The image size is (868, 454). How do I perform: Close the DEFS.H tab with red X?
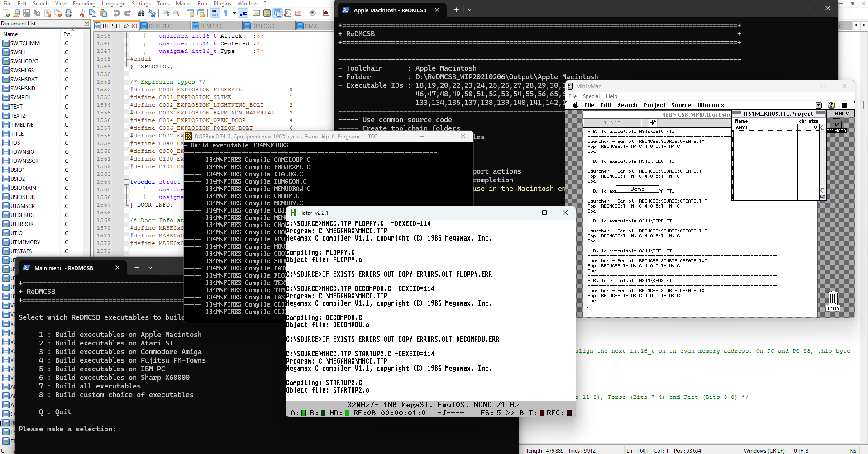click(134, 26)
